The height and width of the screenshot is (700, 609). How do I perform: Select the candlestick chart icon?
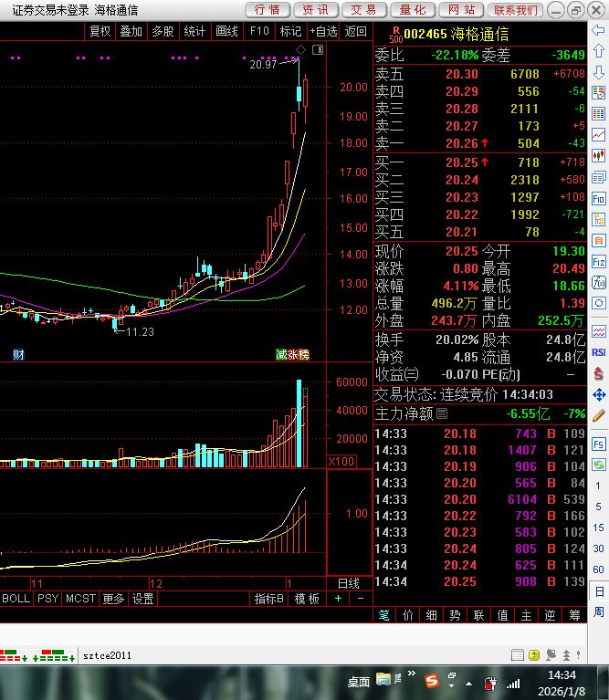click(x=598, y=155)
